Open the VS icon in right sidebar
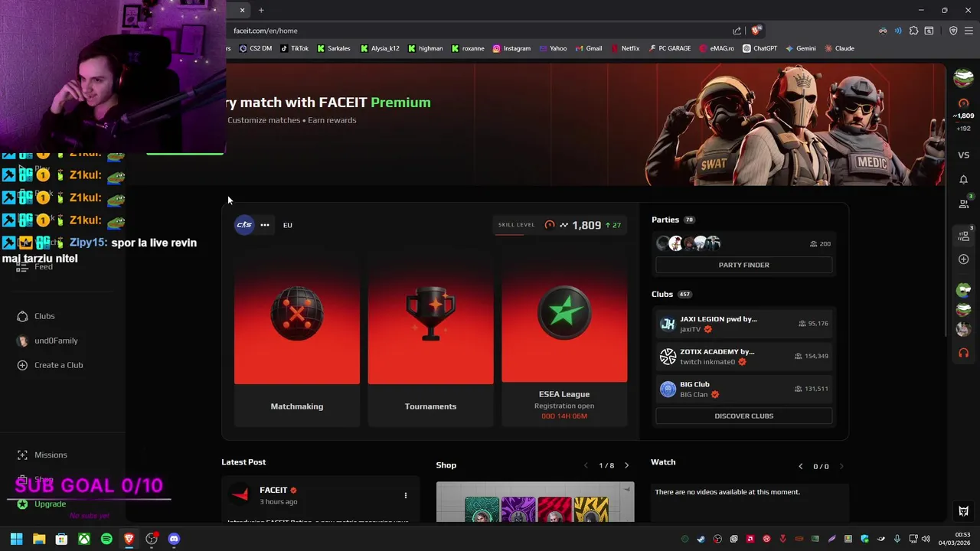Screen dimensions: 980x551 [963, 155]
